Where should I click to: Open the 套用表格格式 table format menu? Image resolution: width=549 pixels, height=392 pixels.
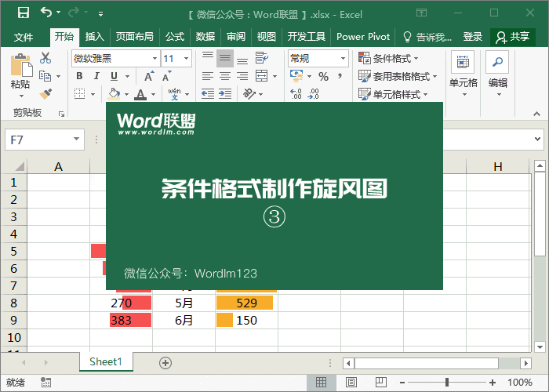[398, 76]
